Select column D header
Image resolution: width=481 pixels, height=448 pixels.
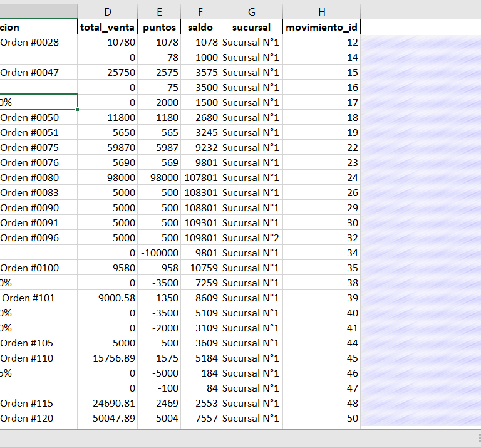coord(107,12)
